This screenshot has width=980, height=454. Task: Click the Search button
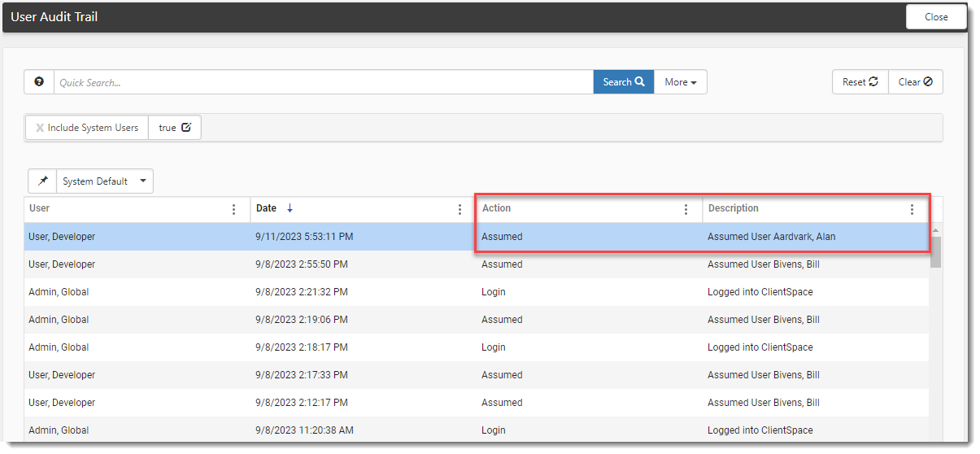(x=623, y=82)
